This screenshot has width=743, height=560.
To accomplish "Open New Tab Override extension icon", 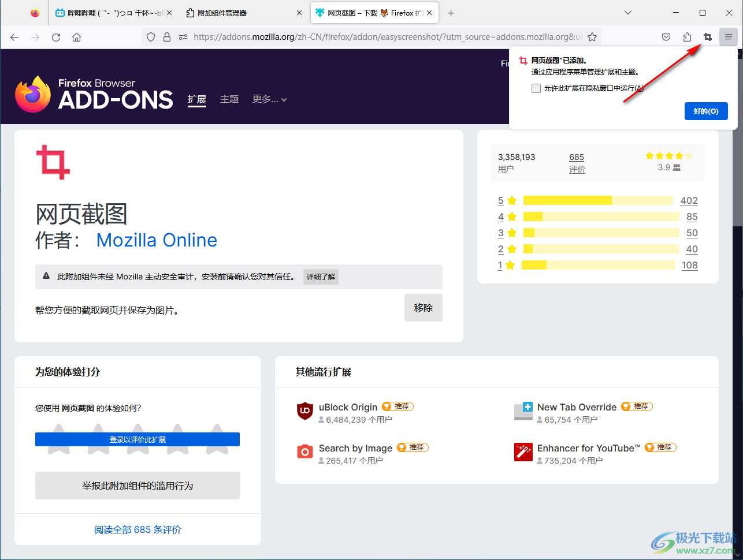I will point(523,411).
